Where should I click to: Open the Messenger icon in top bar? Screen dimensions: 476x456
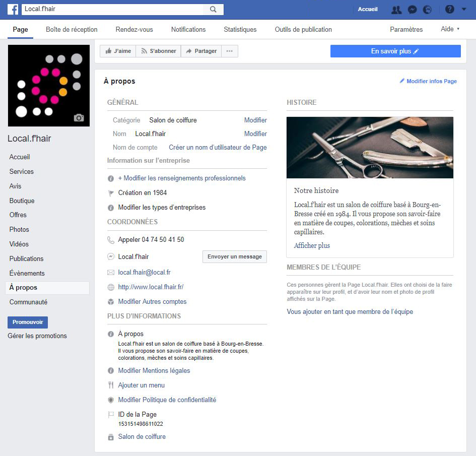[412, 9]
